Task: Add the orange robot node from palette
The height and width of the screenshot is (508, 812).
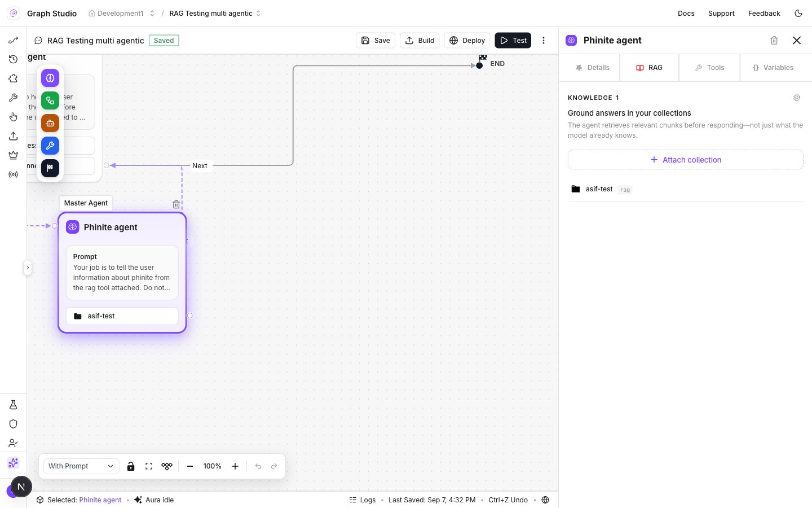Action: click(x=50, y=123)
